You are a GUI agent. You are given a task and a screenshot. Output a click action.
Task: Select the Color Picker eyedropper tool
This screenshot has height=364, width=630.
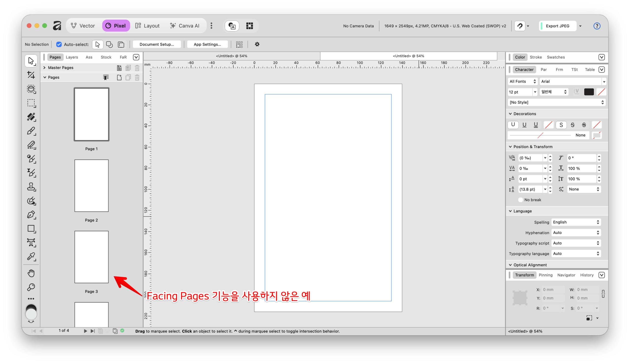[x=31, y=257]
